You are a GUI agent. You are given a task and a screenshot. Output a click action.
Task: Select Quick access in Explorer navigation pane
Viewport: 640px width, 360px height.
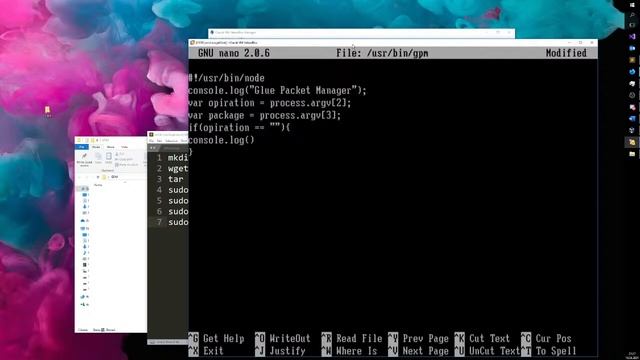pyautogui.click(x=83, y=189)
